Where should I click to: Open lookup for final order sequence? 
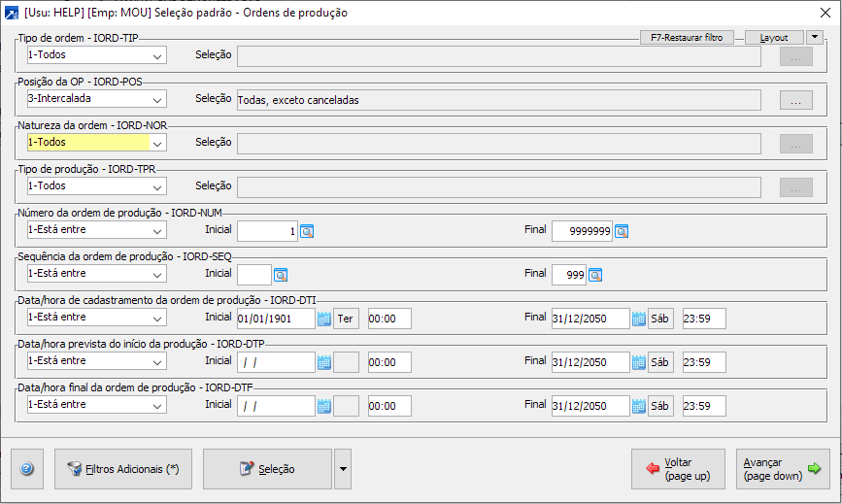point(595,275)
